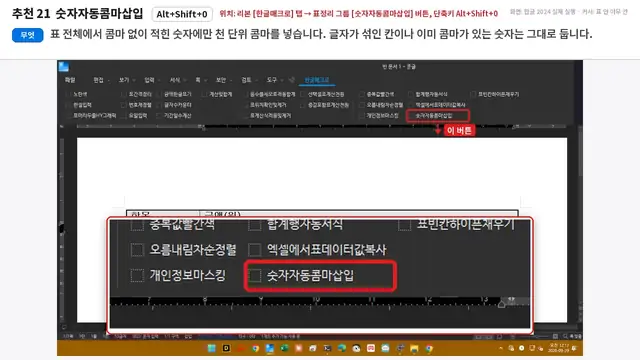The width and height of the screenshot is (640, 360).
Task: Click the Alt+Shift+0 shortcut badge
Action: (182, 14)
